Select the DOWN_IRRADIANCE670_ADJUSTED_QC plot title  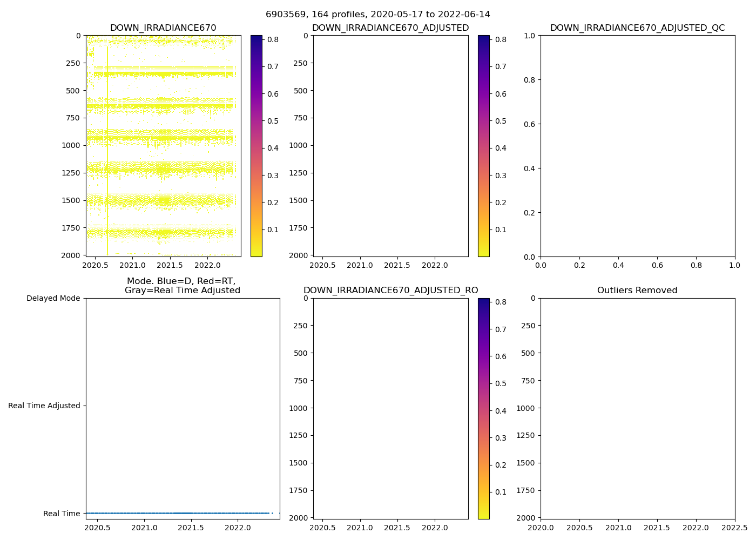(x=637, y=28)
